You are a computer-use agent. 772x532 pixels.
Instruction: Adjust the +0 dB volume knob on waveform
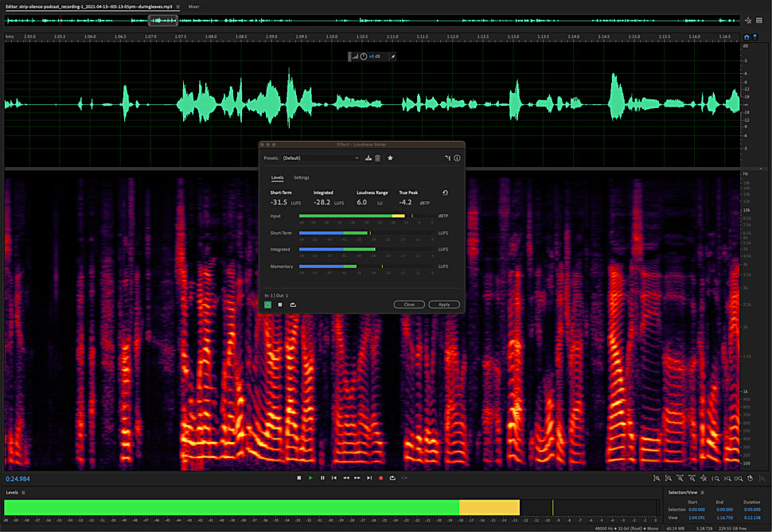pos(364,56)
